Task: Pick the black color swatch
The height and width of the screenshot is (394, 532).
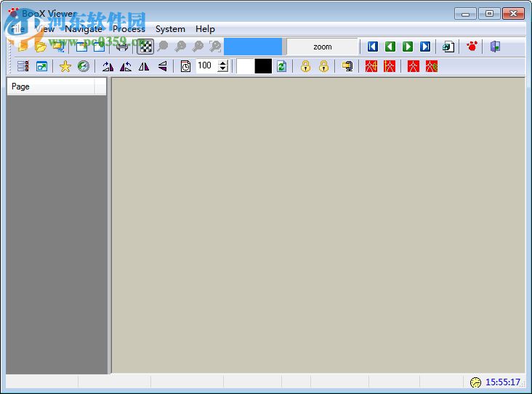Action: (x=263, y=66)
